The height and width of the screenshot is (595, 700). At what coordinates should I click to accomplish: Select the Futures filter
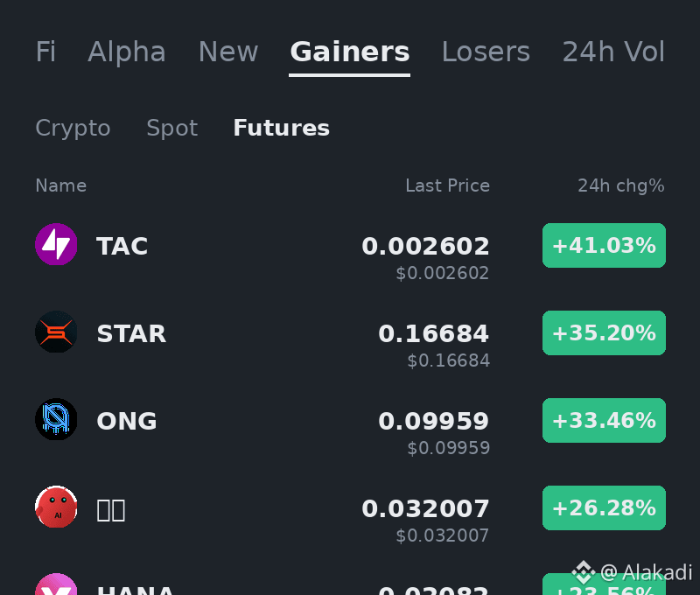[x=281, y=128]
